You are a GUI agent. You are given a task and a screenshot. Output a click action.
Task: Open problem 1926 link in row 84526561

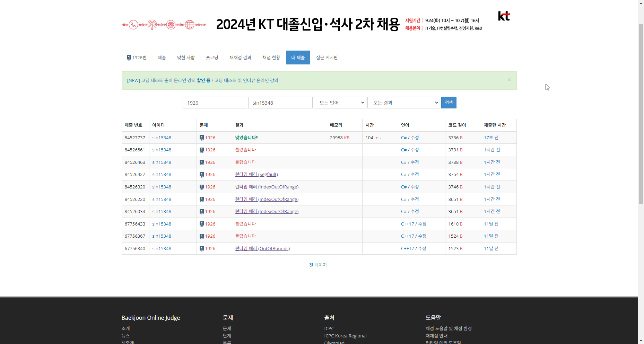click(x=210, y=150)
